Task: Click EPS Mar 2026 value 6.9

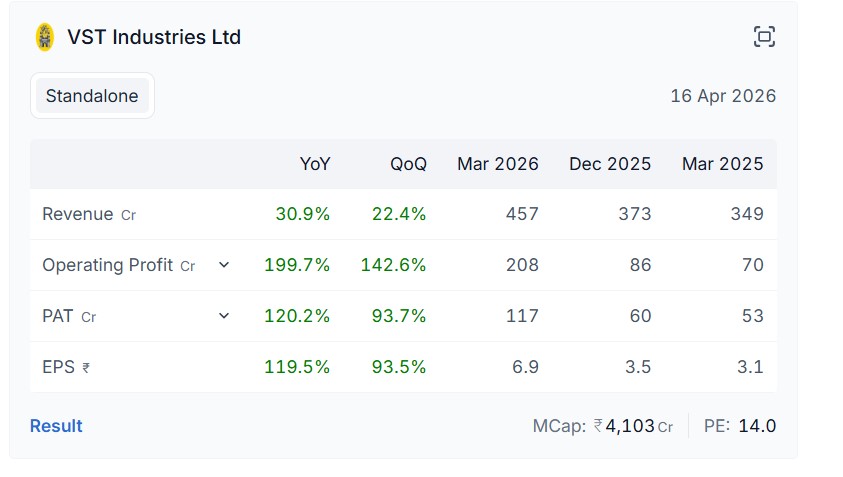Action: [525, 367]
